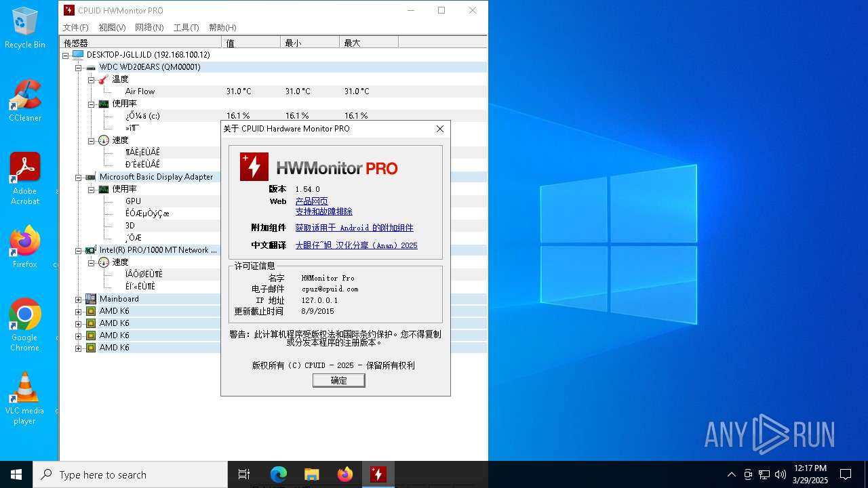Viewport: 868px width, 488px height.
Task: Select the graphics card icon for Display Adapter
Action: tap(90, 177)
